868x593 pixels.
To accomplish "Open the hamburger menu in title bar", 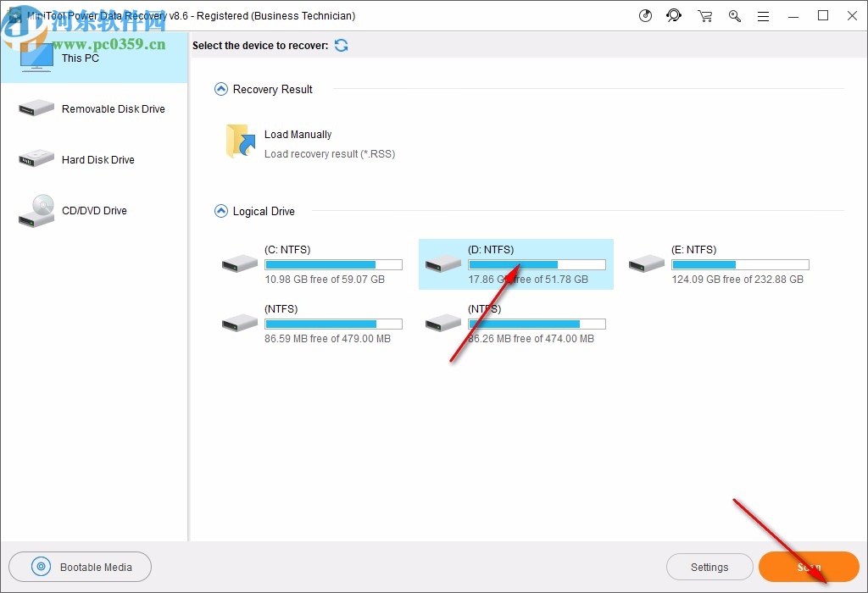I will (x=763, y=15).
